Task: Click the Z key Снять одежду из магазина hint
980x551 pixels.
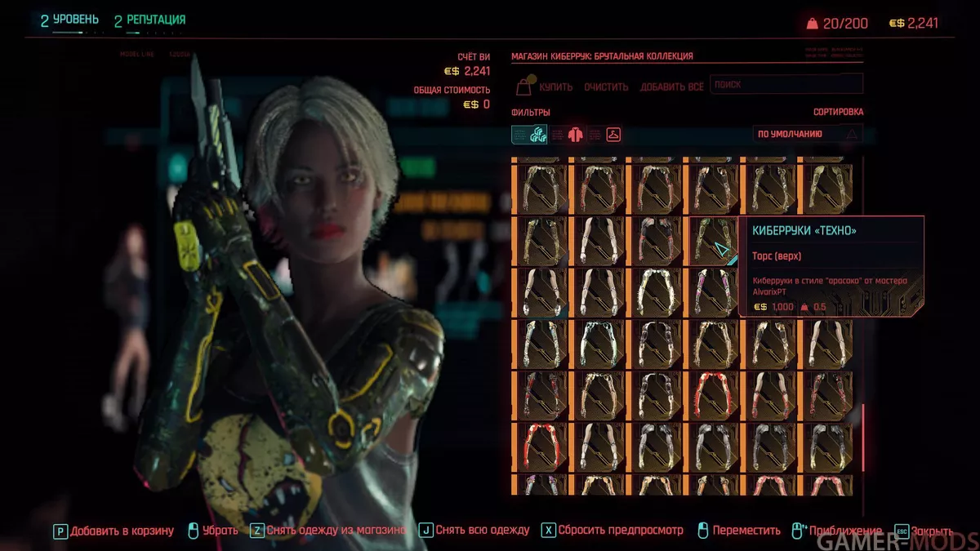Action: 328,531
